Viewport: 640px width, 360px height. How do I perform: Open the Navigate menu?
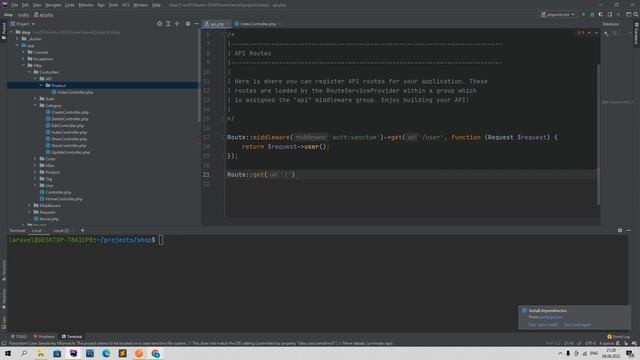(x=53, y=5)
